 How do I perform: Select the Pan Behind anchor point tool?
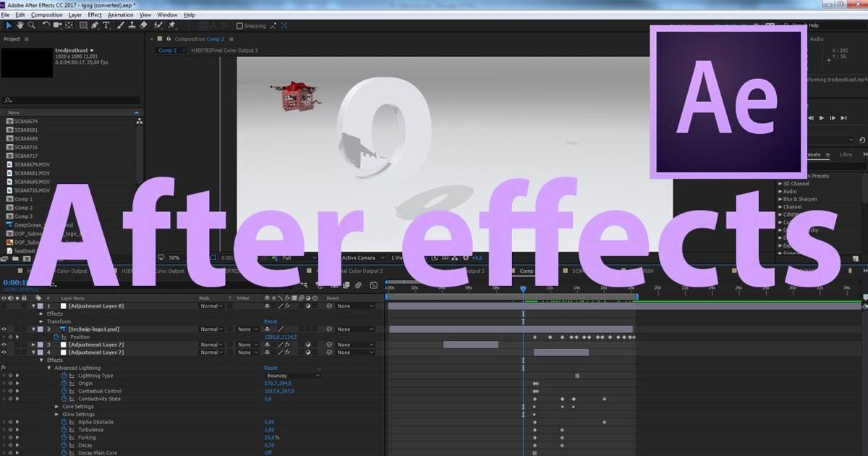tap(69, 25)
